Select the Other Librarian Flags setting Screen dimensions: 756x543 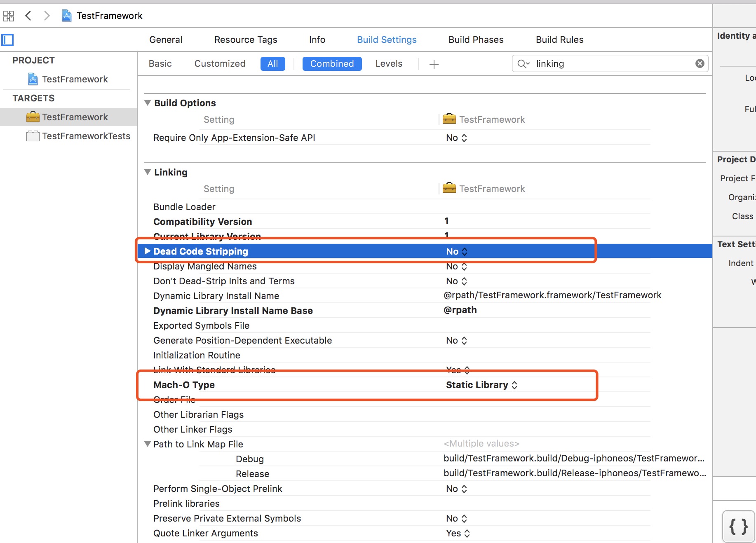point(198,414)
